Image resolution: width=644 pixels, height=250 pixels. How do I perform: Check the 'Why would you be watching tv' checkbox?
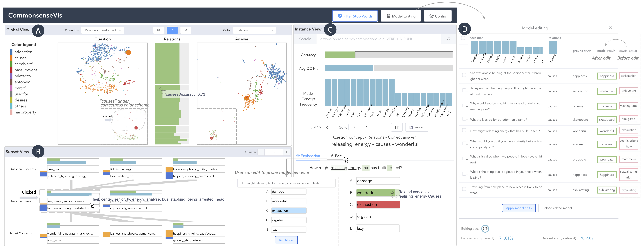[x=464, y=105]
